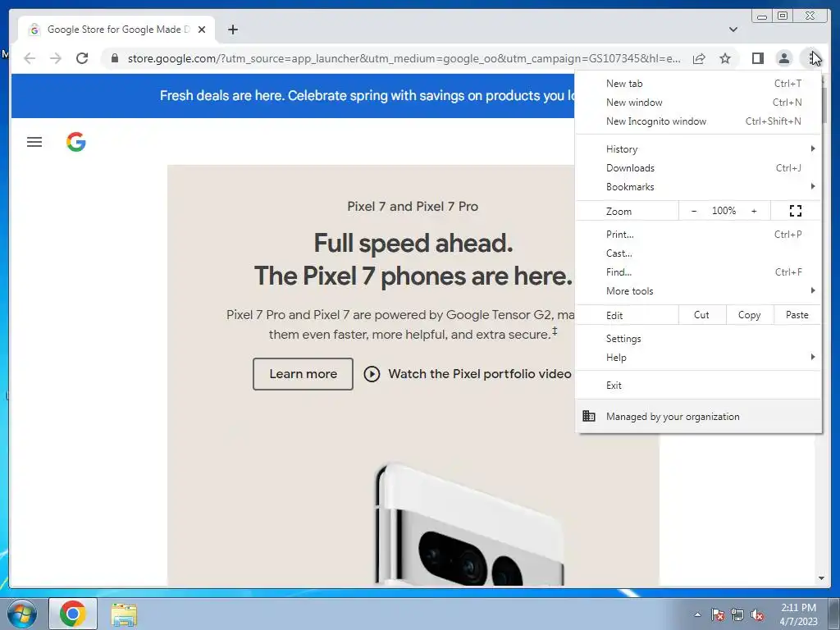
Task: Click the Google G logo
Action: pos(76,142)
